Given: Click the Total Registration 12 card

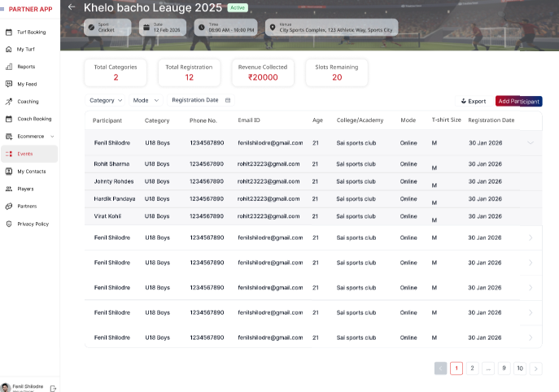Looking at the screenshot, I should tap(190, 72).
